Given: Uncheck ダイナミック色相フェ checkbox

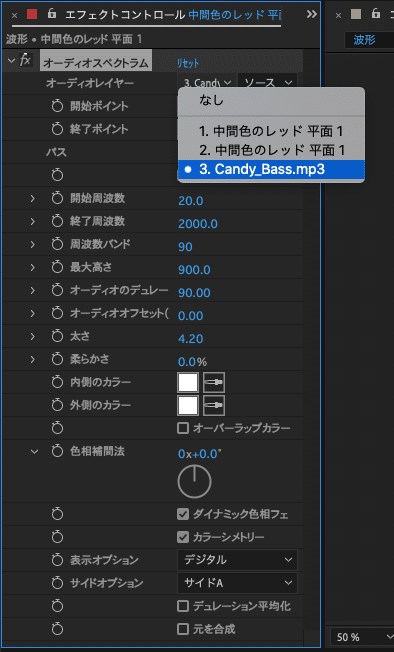Looking at the screenshot, I should click(183, 514).
